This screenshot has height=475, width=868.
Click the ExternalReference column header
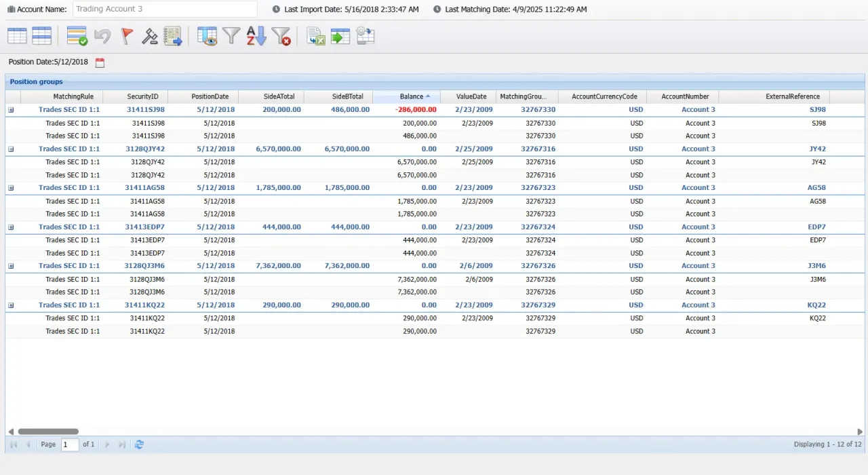tap(774, 96)
